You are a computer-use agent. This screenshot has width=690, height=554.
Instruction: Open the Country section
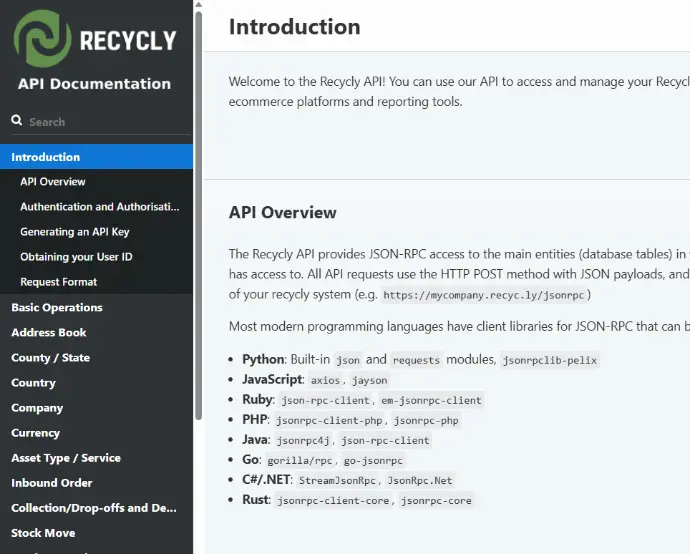[33, 383]
